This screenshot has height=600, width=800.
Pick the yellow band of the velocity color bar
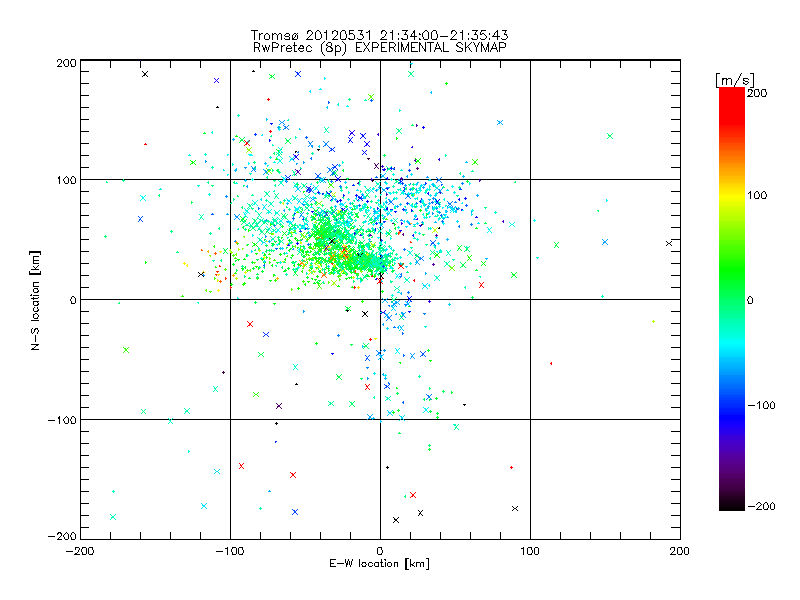click(732, 196)
